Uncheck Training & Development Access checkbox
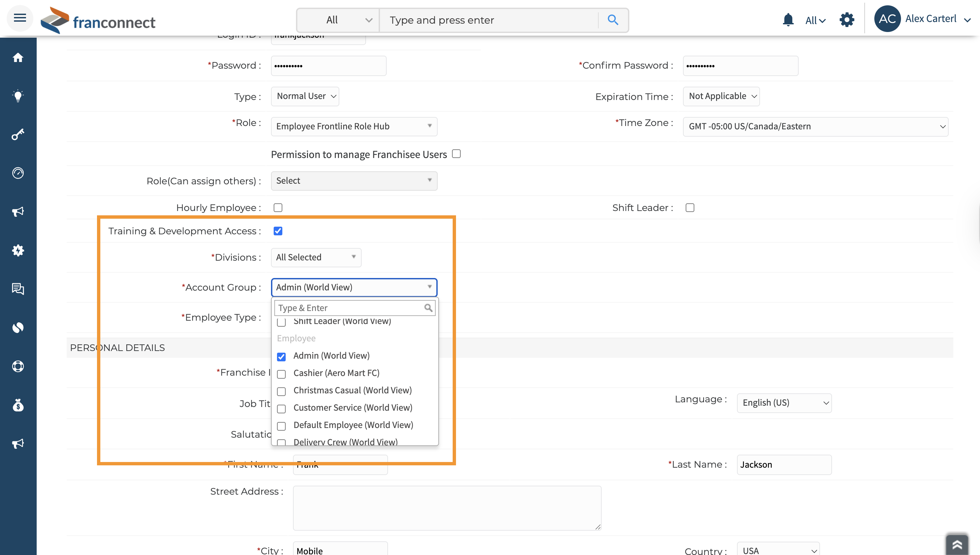Image resolution: width=980 pixels, height=555 pixels. (x=278, y=231)
